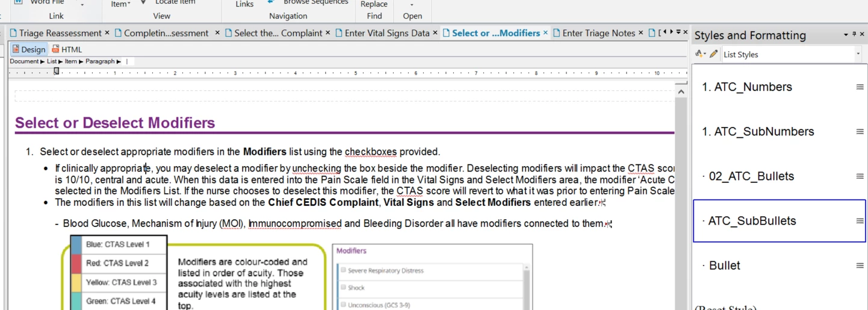Click Replace in the Find group
Image resolution: width=868 pixels, height=310 pixels.
pos(374,4)
